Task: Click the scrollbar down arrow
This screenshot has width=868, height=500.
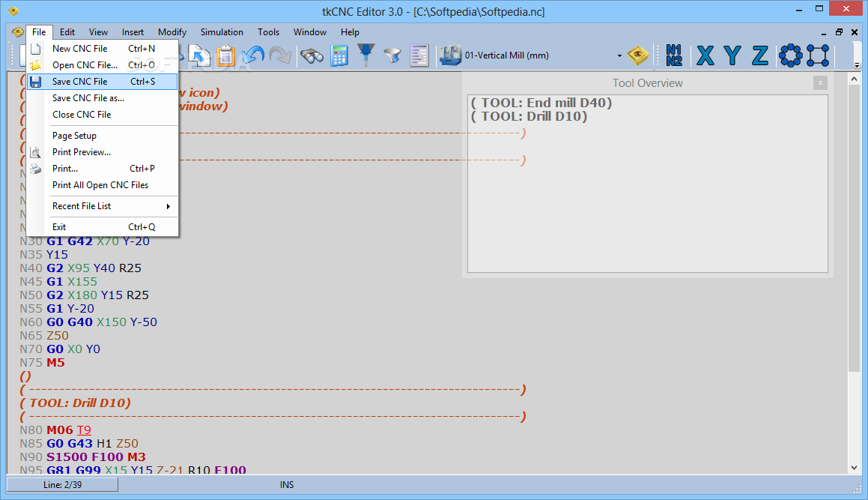Action: [x=855, y=468]
